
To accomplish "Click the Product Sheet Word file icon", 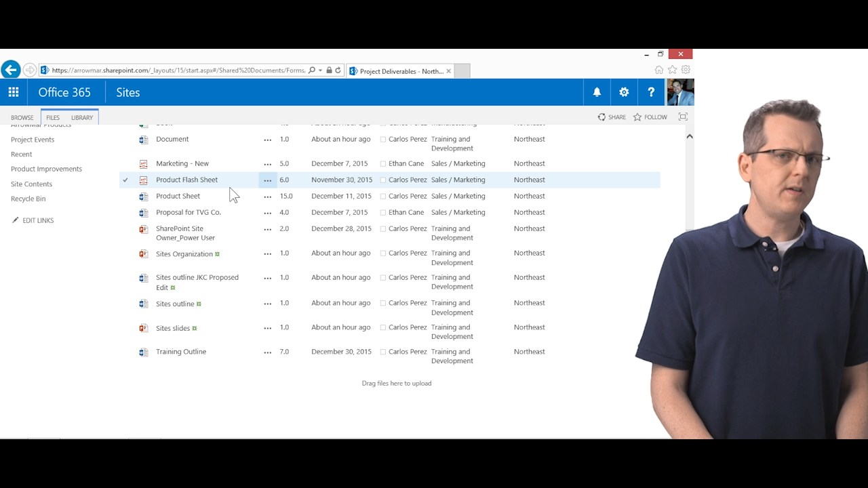I will 143,197.
